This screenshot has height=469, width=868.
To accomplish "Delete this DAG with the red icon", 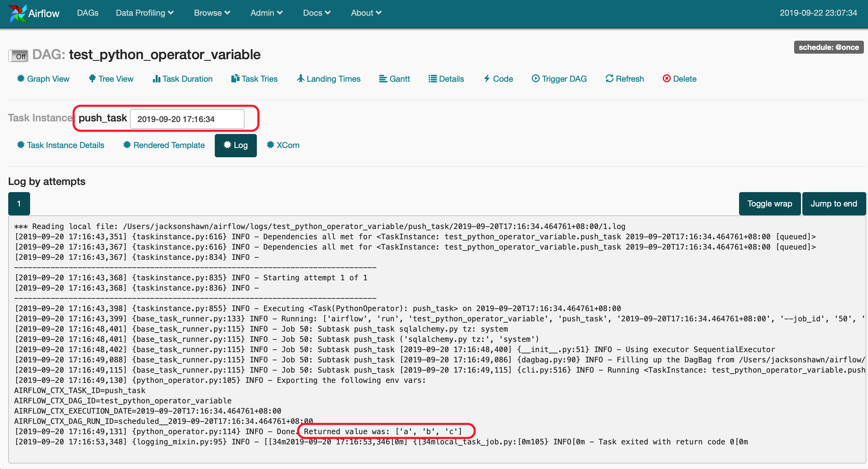I will pyautogui.click(x=679, y=79).
